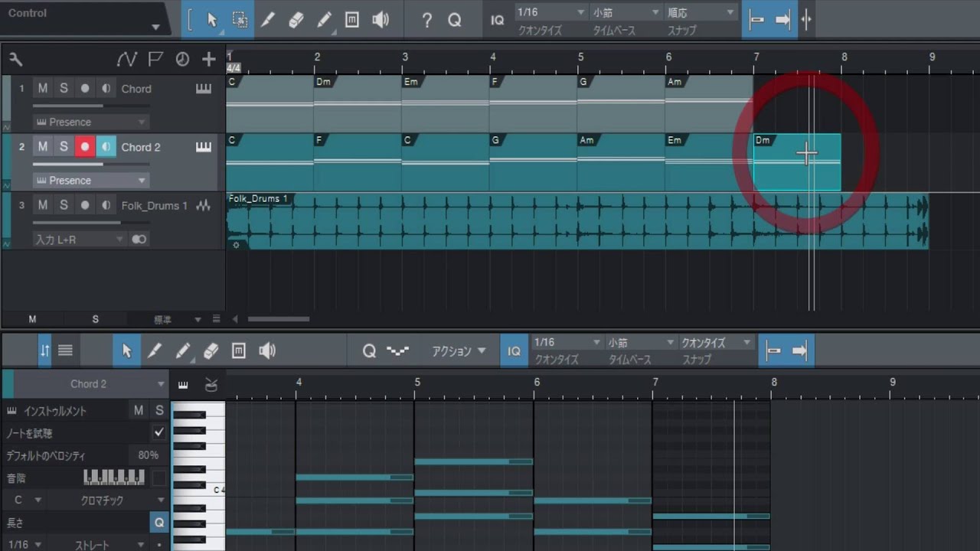This screenshot has height=551, width=980.
Task: Click the 80% default velocity value
Action: click(x=148, y=455)
